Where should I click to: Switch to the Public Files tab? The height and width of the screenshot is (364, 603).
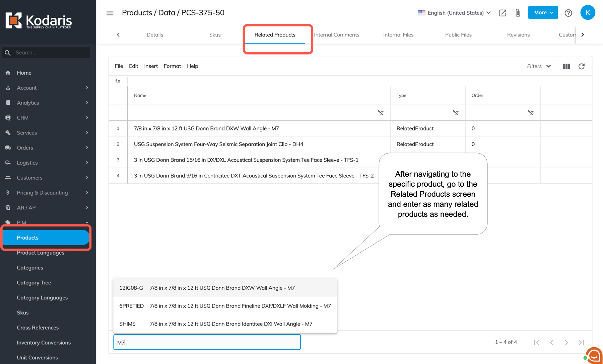[458, 35]
